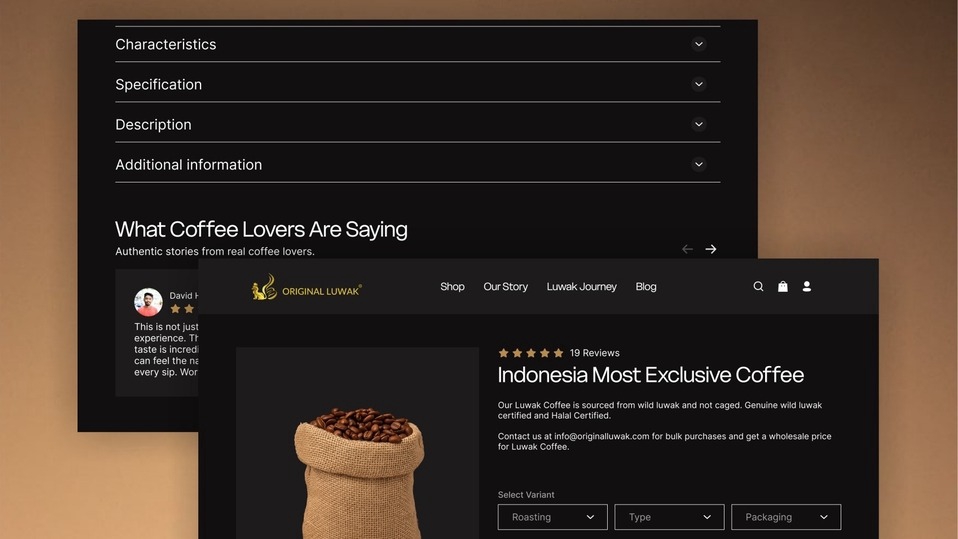This screenshot has height=539, width=958.
Task: Expand the Characteristics section
Action: [417, 44]
